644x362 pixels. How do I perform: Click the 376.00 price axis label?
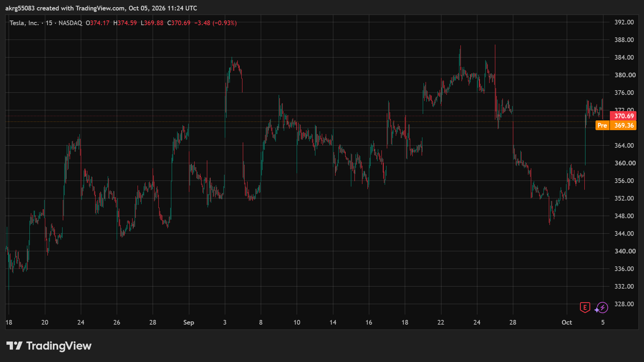[624, 93]
